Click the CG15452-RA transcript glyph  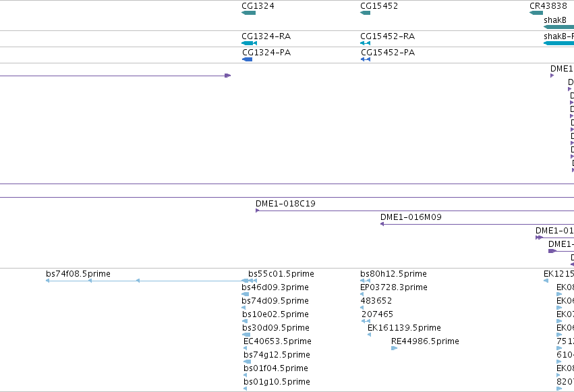tap(365, 43)
